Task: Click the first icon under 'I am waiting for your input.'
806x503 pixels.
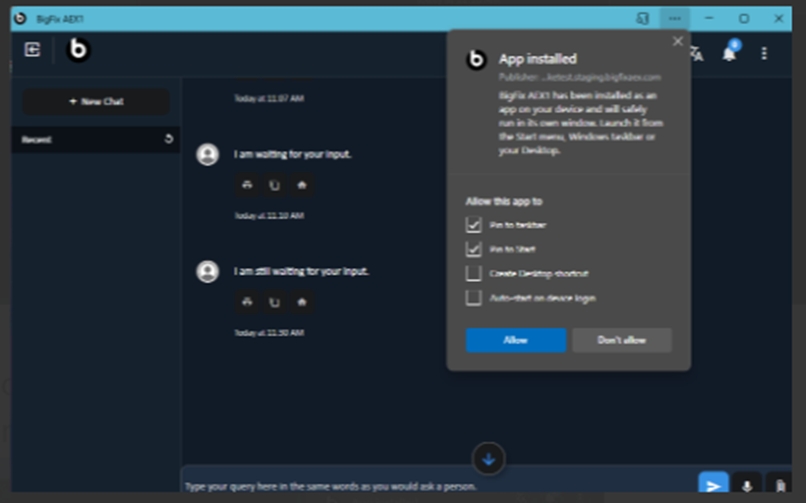Action: (247, 185)
